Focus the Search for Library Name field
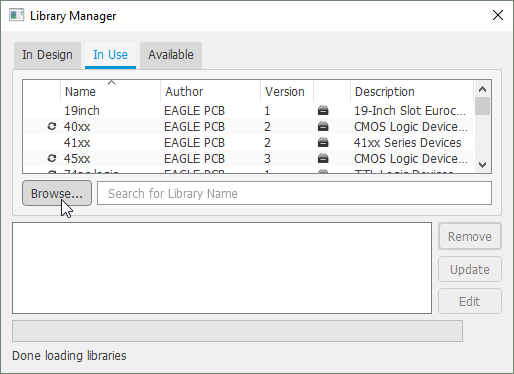Screen dimensions: 514x374 [294, 193]
